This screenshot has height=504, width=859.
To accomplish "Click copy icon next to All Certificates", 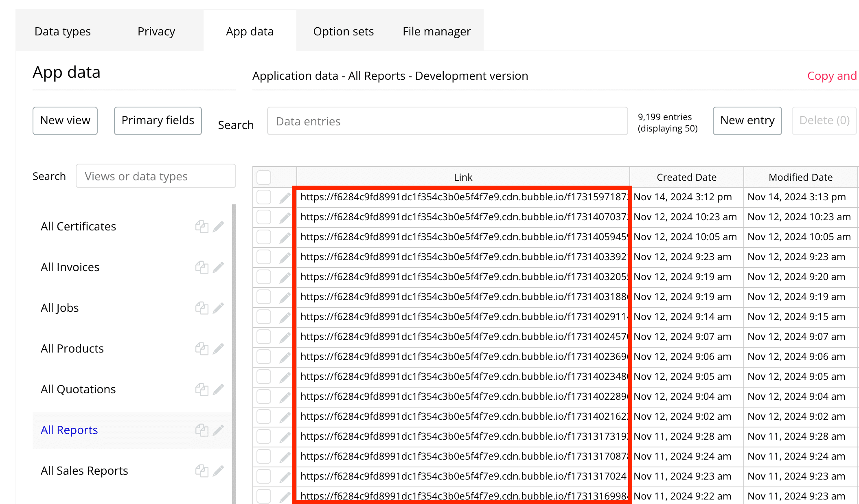I will click(x=202, y=226).
